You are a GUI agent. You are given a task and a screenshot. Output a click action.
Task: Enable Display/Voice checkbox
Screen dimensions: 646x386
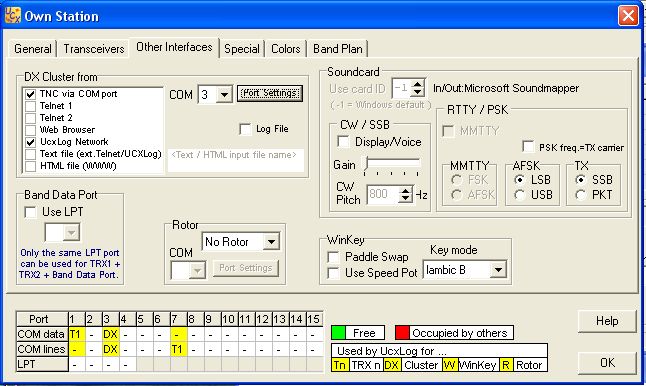click(343, 142)
